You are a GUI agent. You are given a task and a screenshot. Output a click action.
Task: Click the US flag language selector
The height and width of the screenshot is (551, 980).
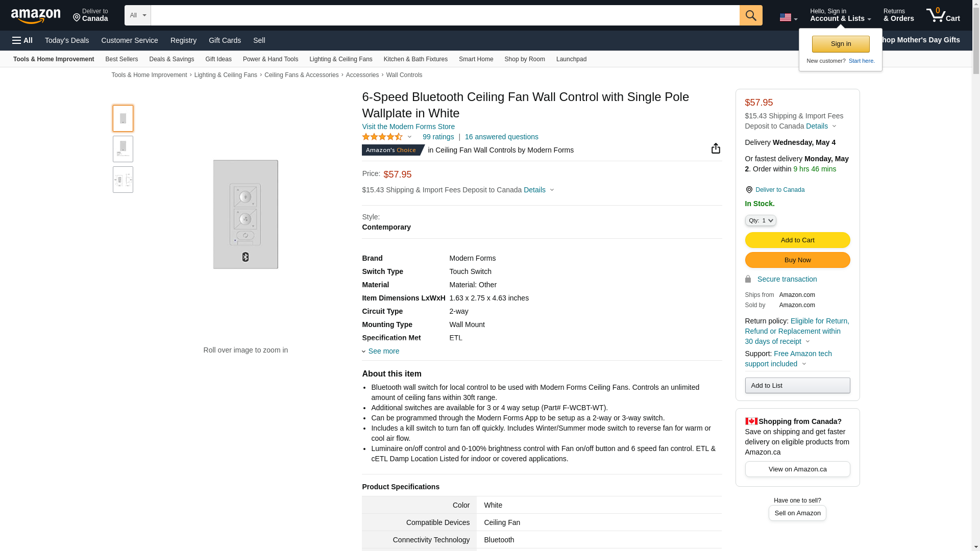(788, 18)
